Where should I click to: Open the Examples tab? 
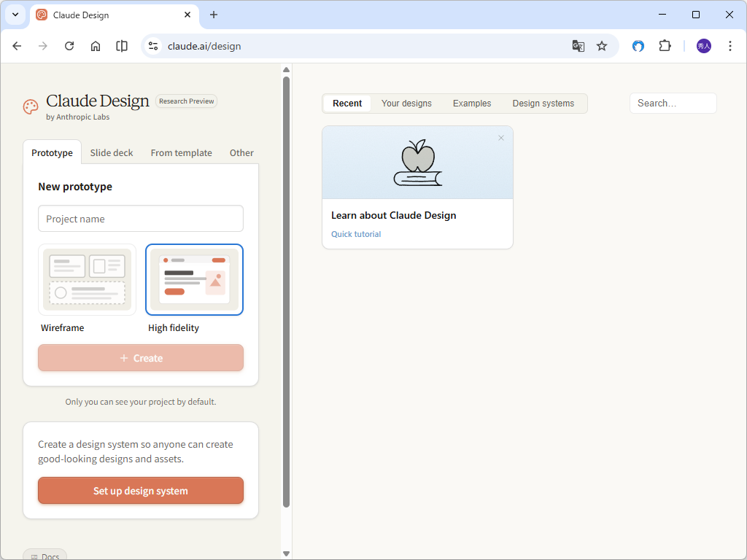tap(472, 104)
